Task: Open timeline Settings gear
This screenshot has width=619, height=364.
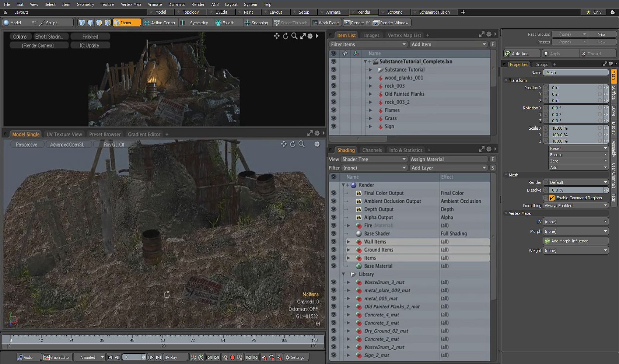Action: [294, 357]
